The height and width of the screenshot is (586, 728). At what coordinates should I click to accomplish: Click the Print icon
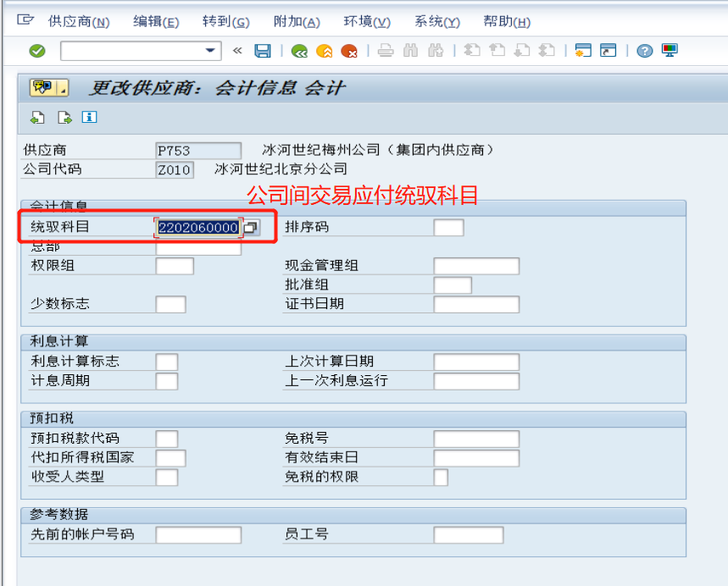(386, 51)
